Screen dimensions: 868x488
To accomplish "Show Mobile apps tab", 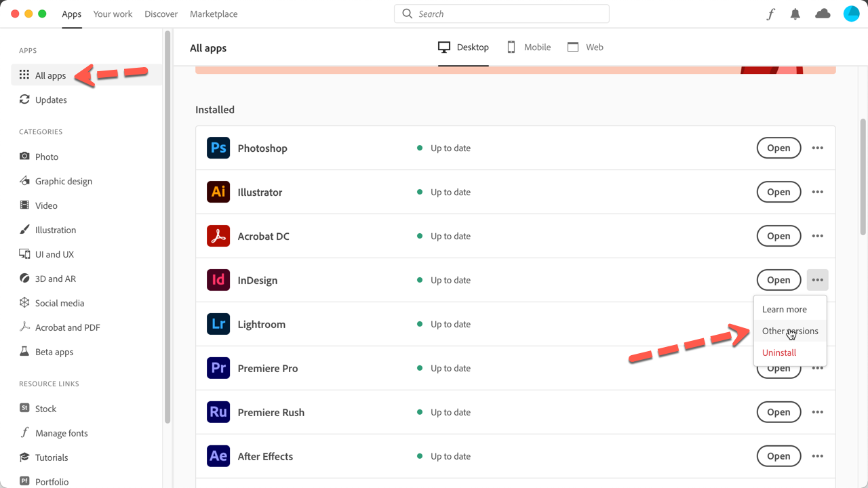I will (x=528, y=47).
